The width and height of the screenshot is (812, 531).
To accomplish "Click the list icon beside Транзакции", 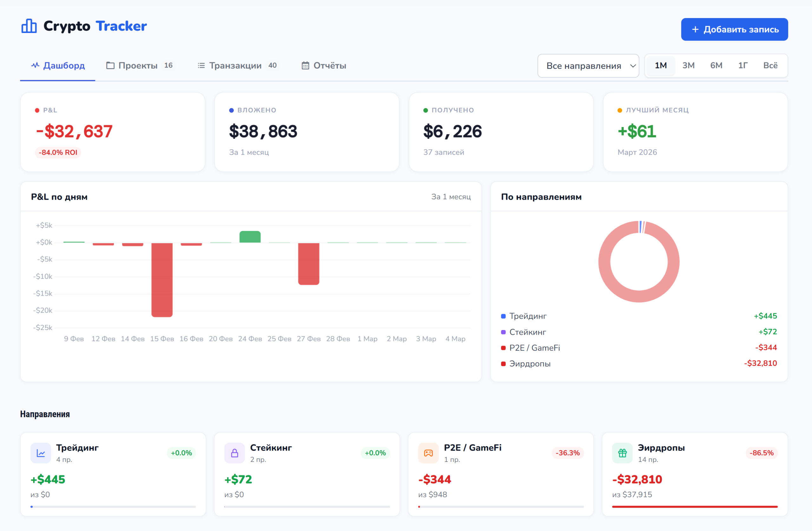I will 201,66.
